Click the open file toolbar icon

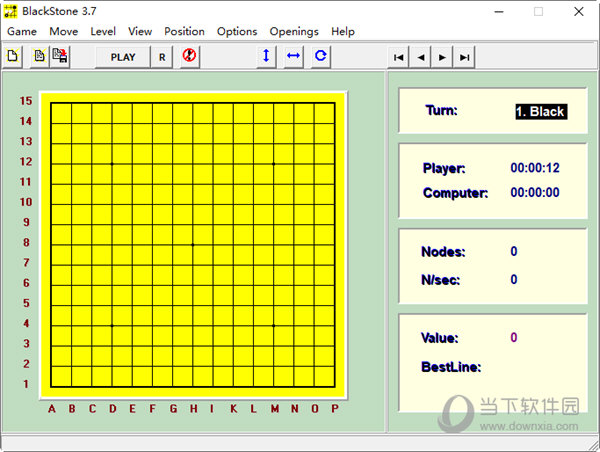[x=40, y=57]
